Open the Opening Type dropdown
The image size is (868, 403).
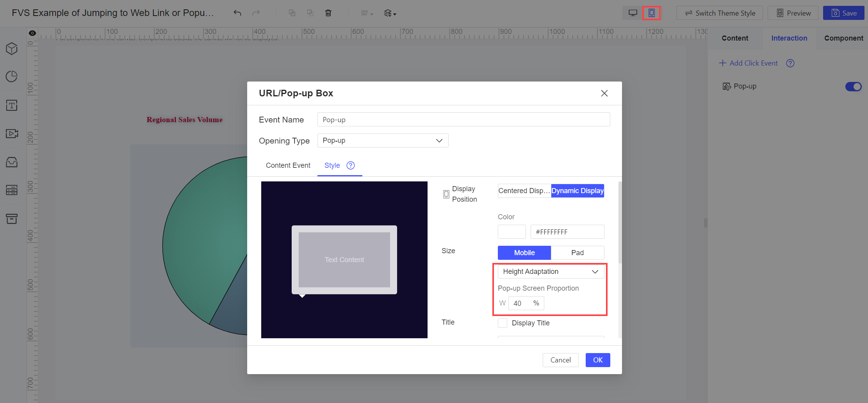383,140
